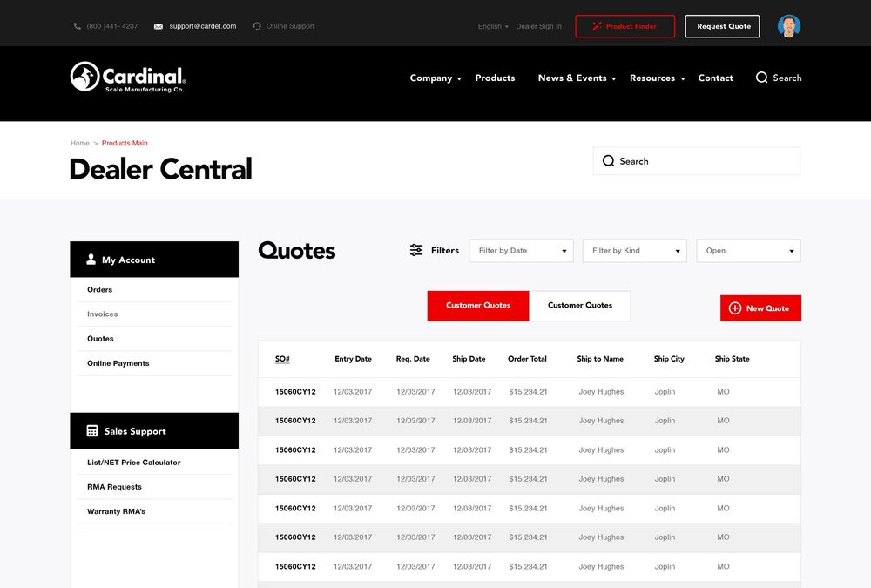Viewport: 871px width, 588px height.
Task: Click the magnifier icon in Dealer Central search
Action: tap(608, 161)
